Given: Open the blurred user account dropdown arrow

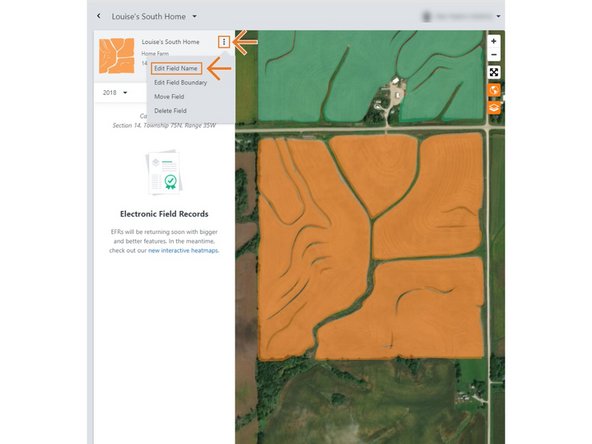Looking at the screenshot, I should click(498, 16).
